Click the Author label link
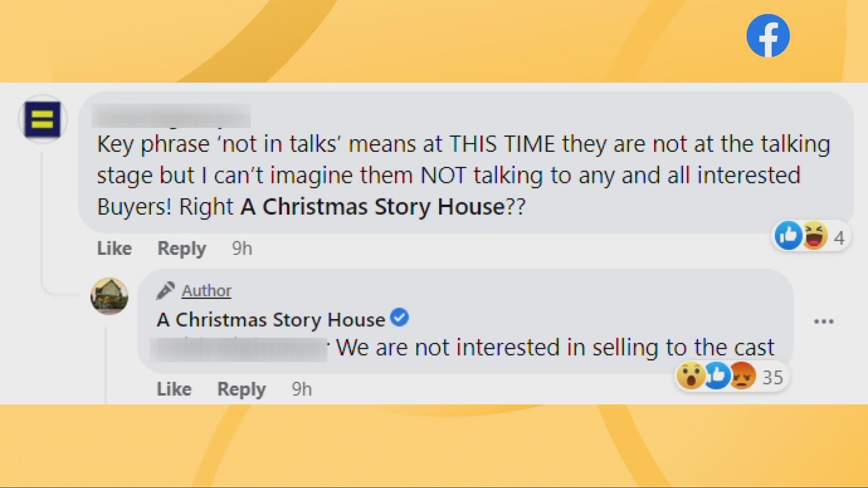Viewport: 868px width, 488px height. point(207,291)
